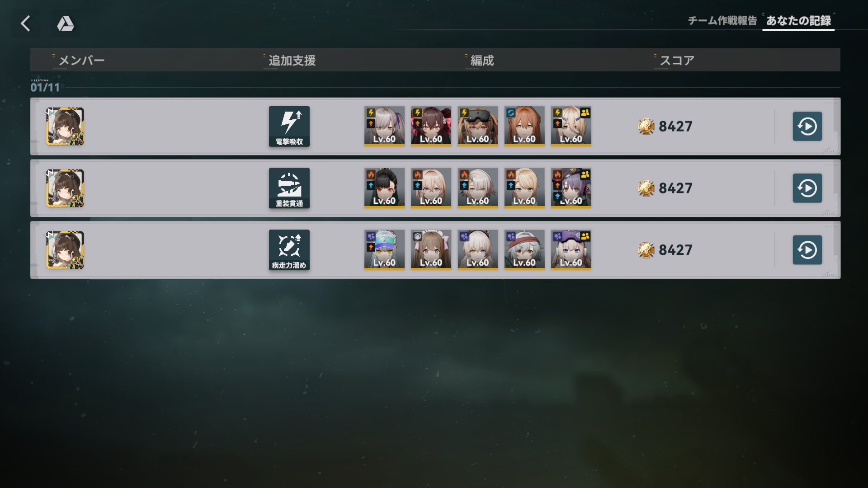
Task: Click the 電撃吸収 support icon
Action: 289,127
